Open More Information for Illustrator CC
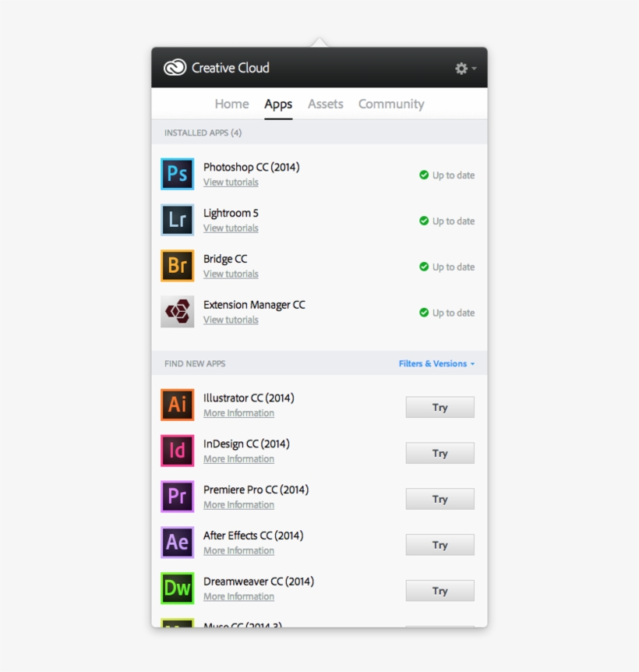The width and height of the screenshot is (639, 672). (x=238, y=413)
